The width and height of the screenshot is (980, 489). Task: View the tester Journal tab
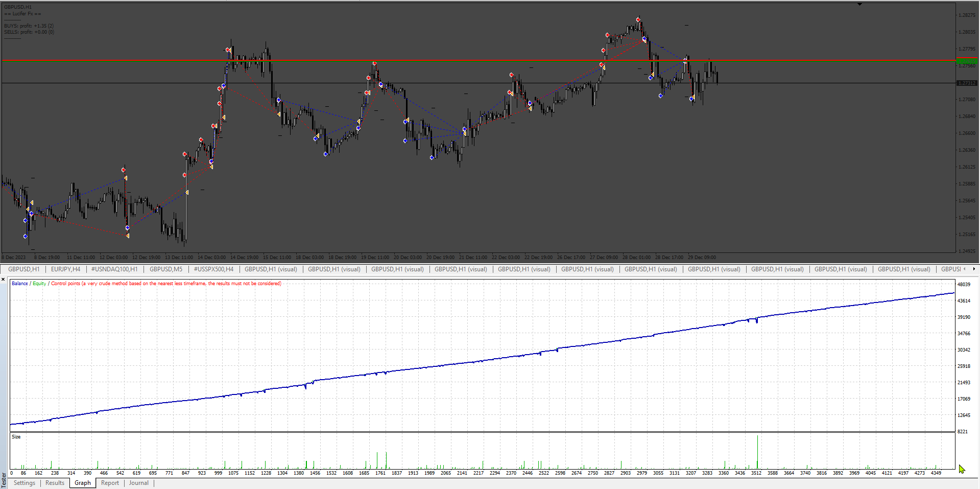click(139, 483)
